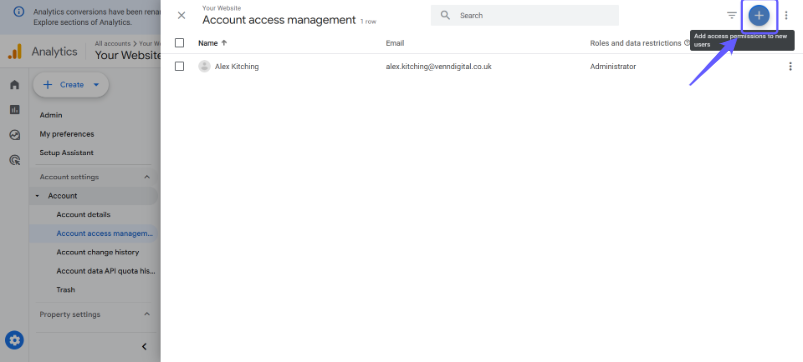Collapse Account settings section chevron
This screenshot has width=803, height=362.
click(x=147, y=177)
